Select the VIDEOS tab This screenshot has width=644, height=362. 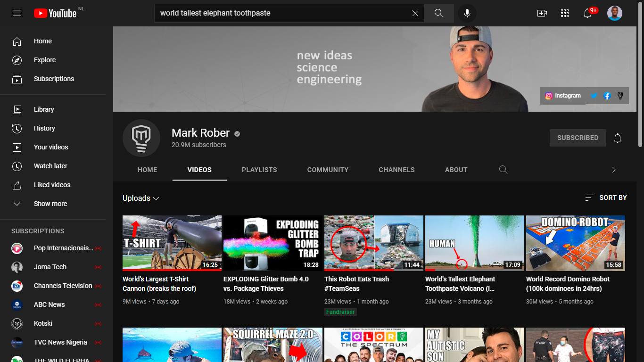tap(199, 170)
